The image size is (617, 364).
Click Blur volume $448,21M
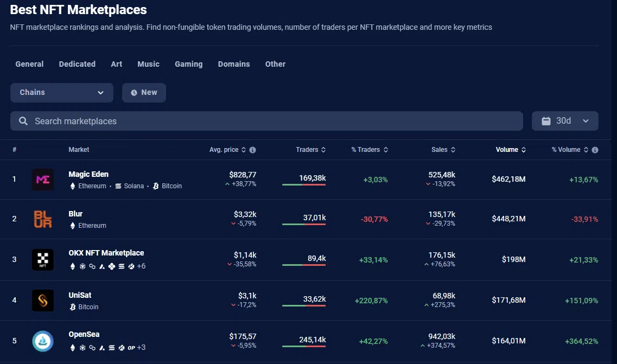click(x=508, y=219)
